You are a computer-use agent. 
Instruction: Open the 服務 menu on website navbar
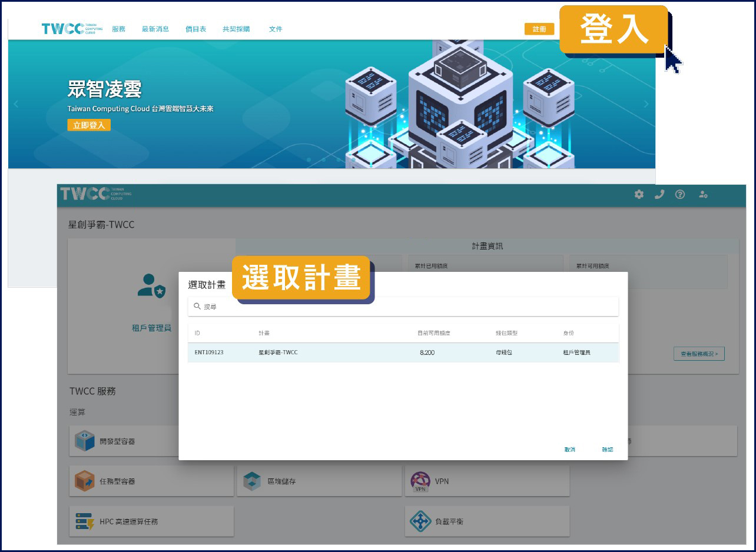118,29
